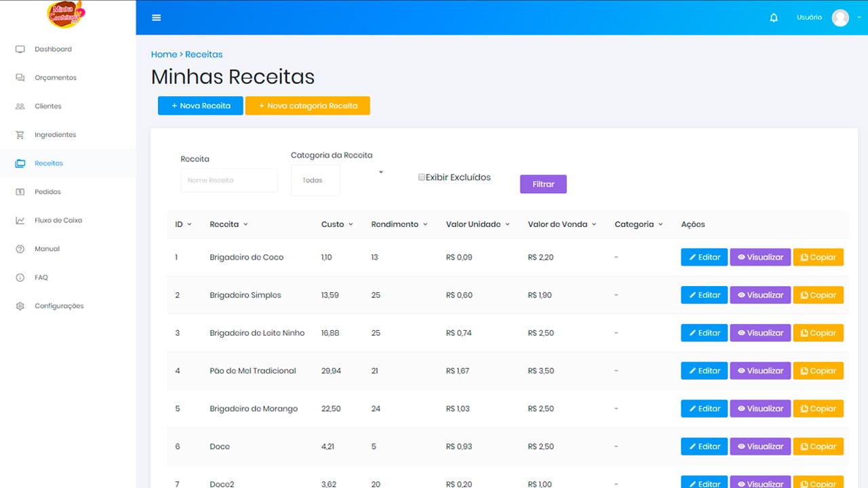Click the Dashboard monitor icon in sidebar

coord(20,49)
